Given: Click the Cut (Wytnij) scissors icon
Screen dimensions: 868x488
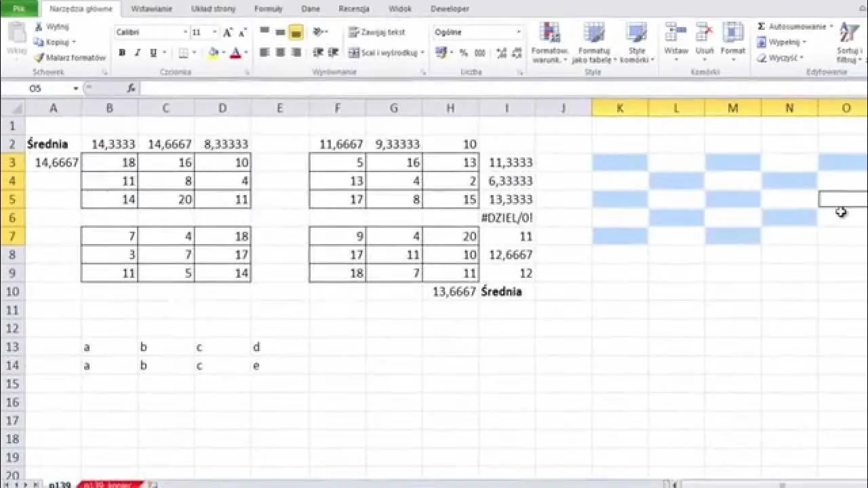Looking at the screenshot, I should point(39,27).
